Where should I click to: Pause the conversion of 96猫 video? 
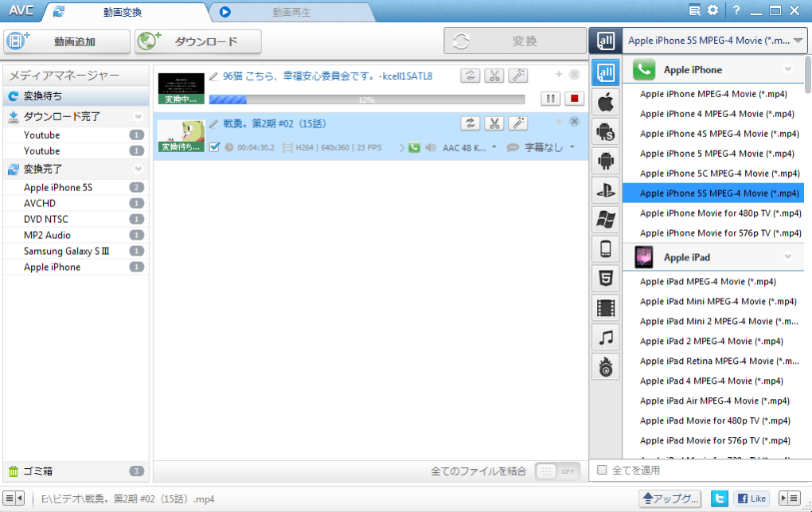click(x=550, y=99)
